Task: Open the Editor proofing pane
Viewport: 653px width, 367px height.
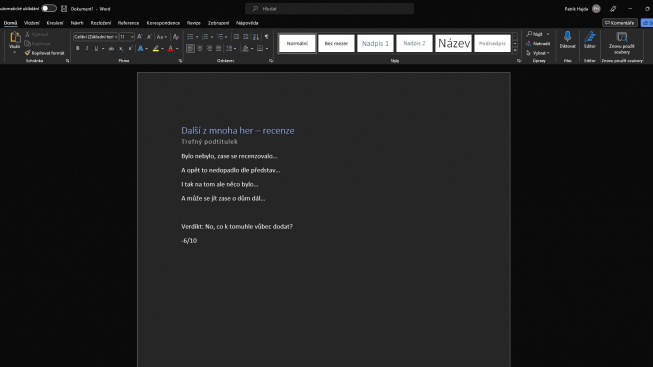Action: pyautogui.click(x=590, y=40)
